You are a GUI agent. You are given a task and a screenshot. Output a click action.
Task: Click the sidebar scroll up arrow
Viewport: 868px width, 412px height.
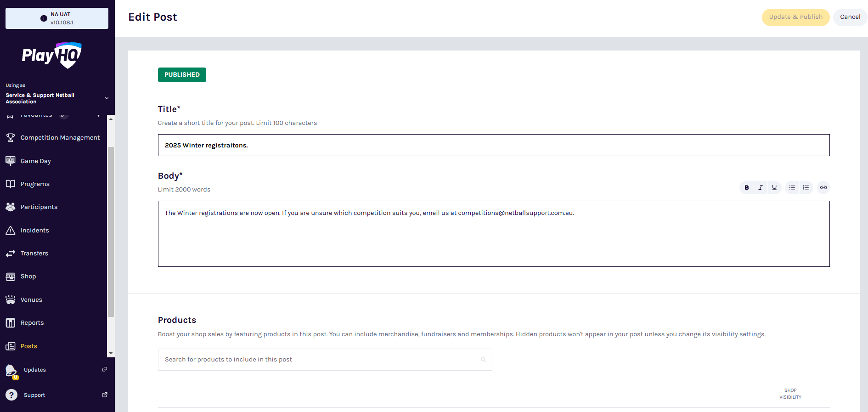(x=111, y=119)
